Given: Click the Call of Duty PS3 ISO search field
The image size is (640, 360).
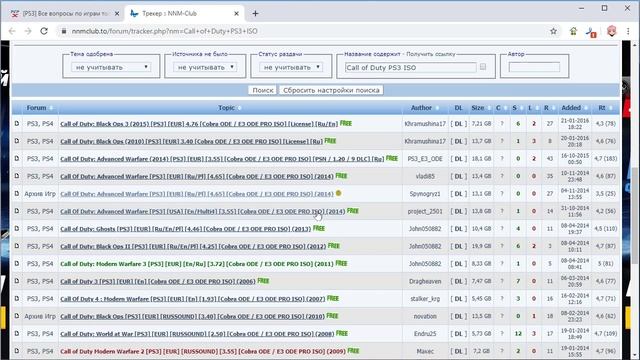Looking at the screenshot, I should coord(410,67).
